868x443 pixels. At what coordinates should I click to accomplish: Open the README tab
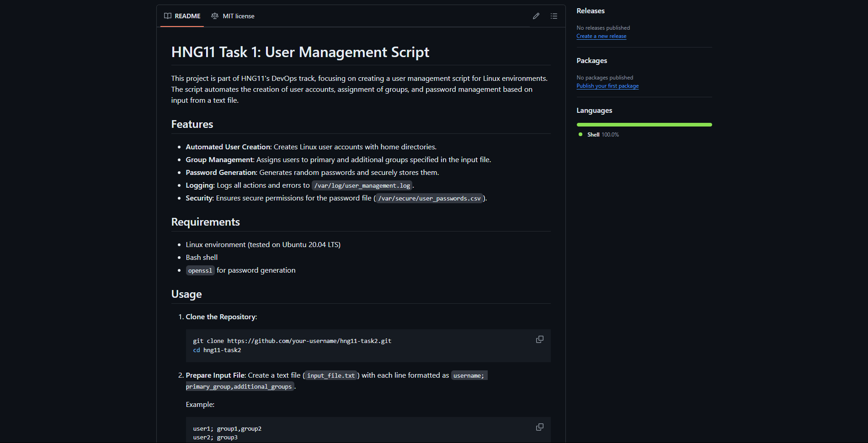click(x=182, y=16)
